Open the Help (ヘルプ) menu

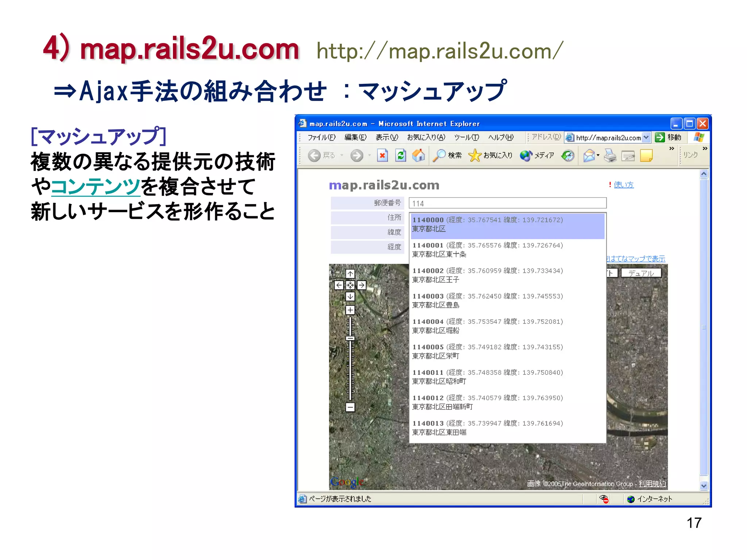(501, 137)
